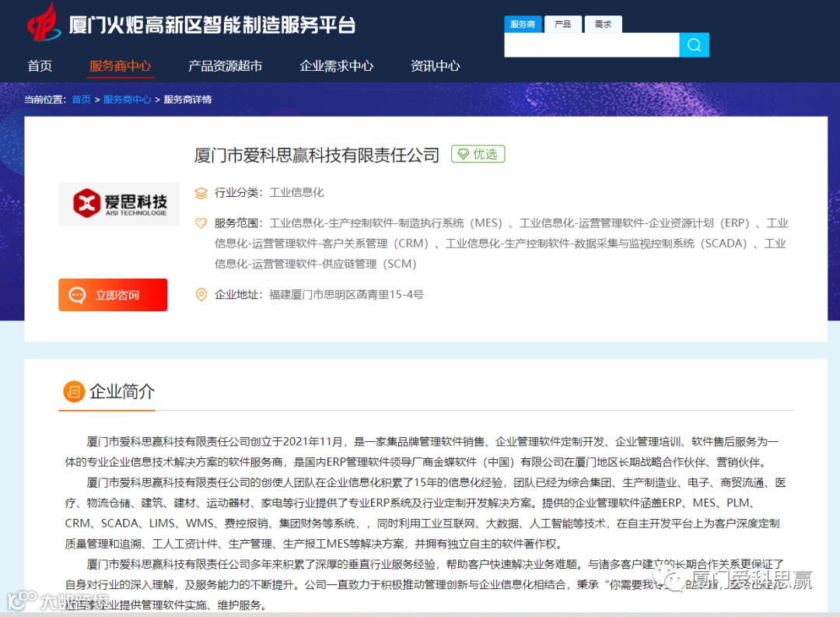The width and height of the screenshot is (840, 617).
Task: Click the 首页 breadcrumb link
Action: (x=82, y=99)
